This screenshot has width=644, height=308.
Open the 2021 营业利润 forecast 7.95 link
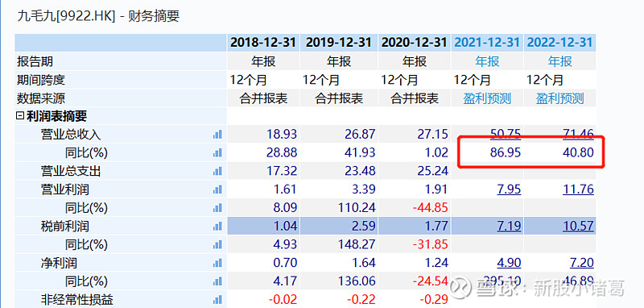pyautogui.click(x=509, y=189)
